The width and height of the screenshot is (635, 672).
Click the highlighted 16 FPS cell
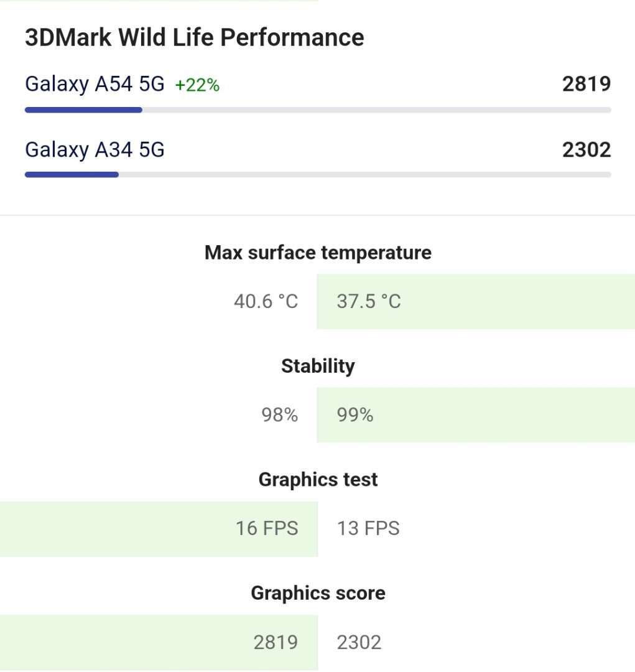pyautogui.click(x=159, y=529)
